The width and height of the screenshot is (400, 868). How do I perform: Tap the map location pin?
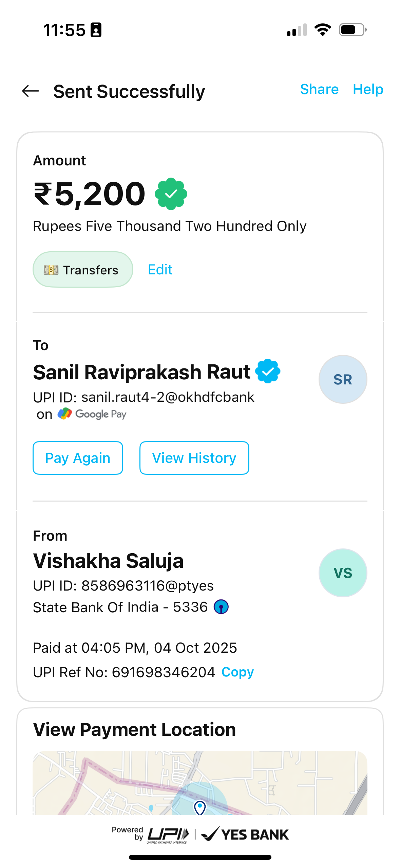pyautogui.click(x=200, y=807)
